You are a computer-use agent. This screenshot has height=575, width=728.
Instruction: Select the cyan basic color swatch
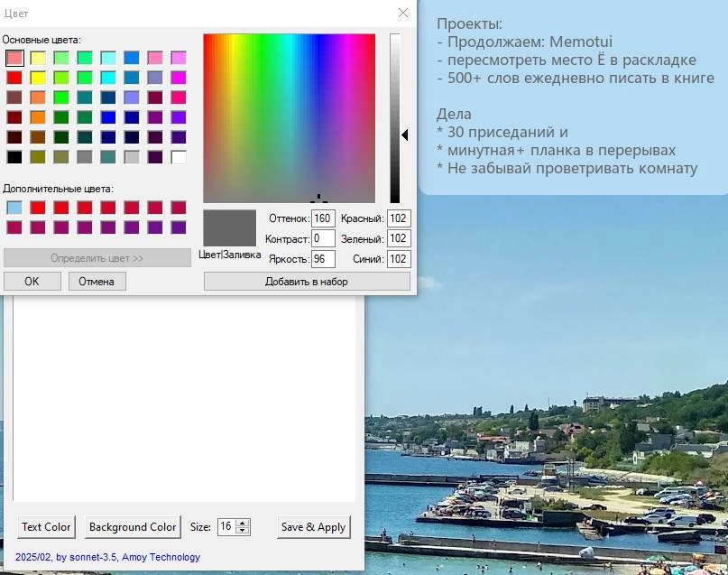(108, 78)
